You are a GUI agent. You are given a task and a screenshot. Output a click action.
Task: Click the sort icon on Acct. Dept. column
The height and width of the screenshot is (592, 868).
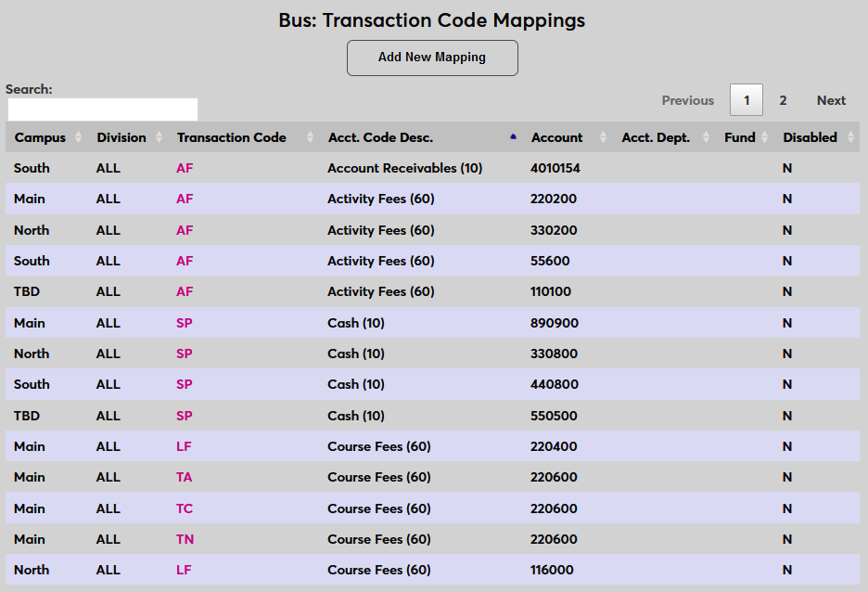[707, 137]
